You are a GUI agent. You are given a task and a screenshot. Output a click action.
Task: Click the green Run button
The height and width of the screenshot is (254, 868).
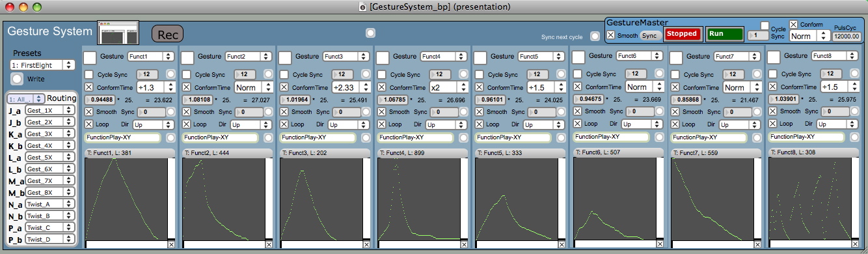pos(725,34)
